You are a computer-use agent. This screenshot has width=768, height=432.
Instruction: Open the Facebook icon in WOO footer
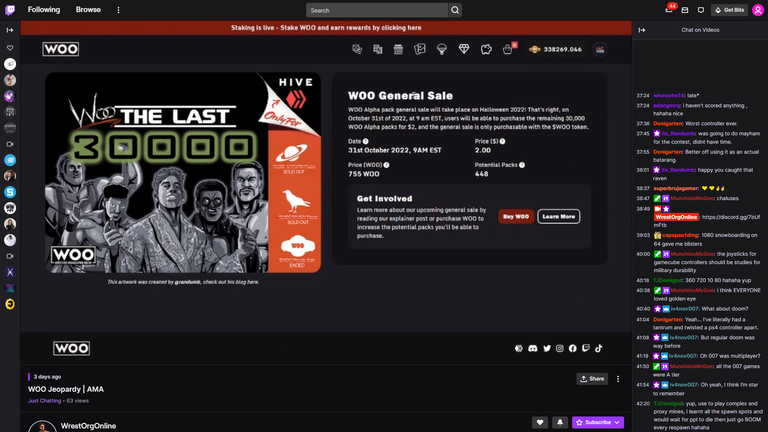(x=573, y=348)
